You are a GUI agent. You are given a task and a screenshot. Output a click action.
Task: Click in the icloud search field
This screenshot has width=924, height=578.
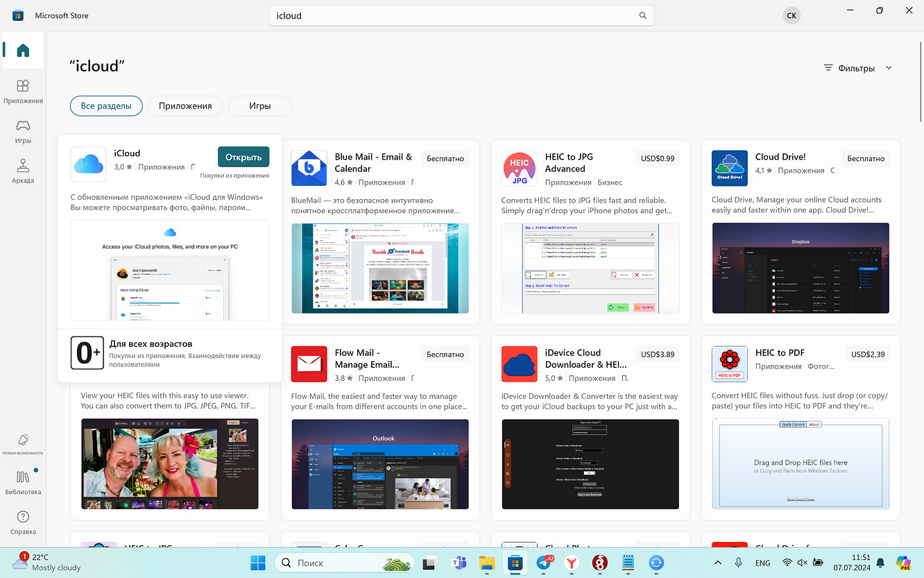click(x=451, y=15)
